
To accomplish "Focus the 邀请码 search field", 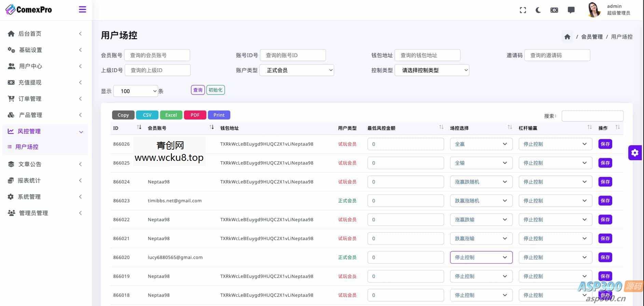I will click(x=557, y=55).
